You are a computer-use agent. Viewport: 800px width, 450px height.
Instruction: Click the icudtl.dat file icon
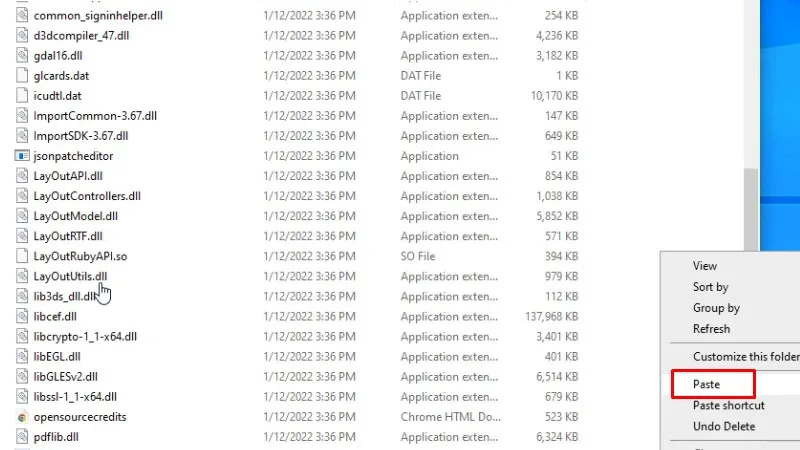(23, 96)
